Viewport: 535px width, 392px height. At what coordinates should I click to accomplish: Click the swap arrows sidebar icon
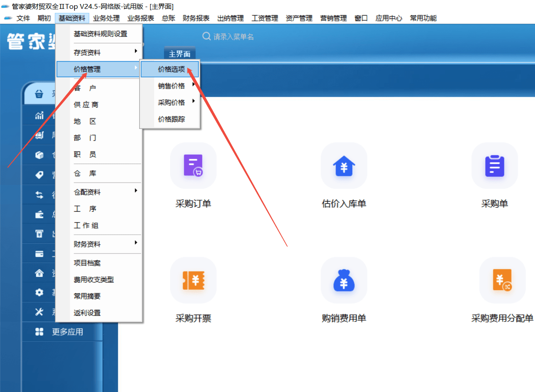tap(39, 195)
